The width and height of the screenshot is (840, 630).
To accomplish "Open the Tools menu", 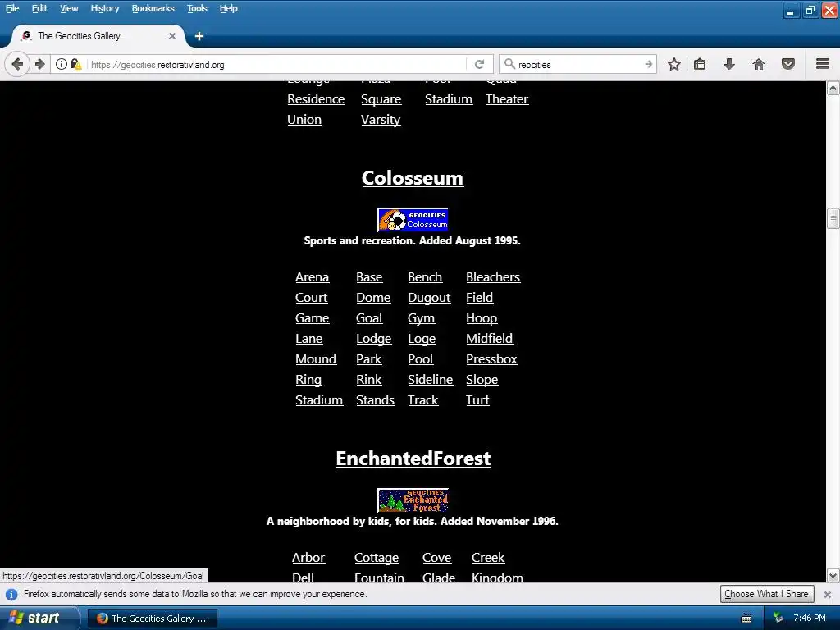I will click(197, 8).
